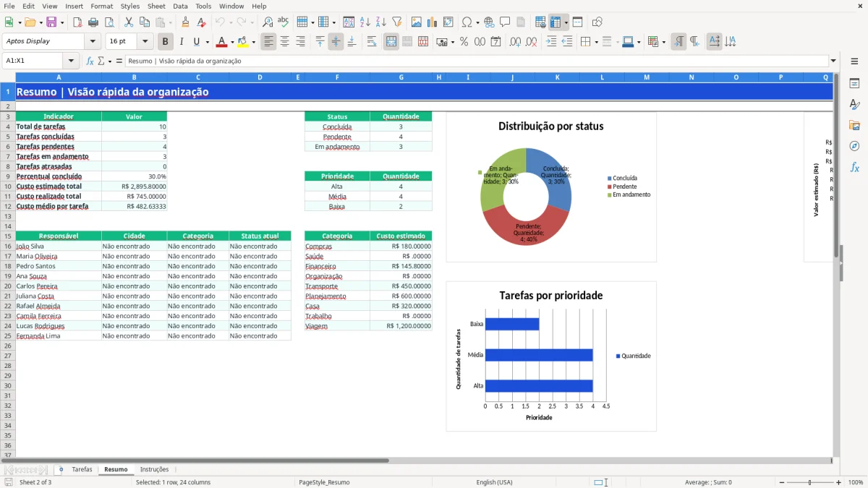
Task: Click the Save document icon
Action: coord(51,22)
